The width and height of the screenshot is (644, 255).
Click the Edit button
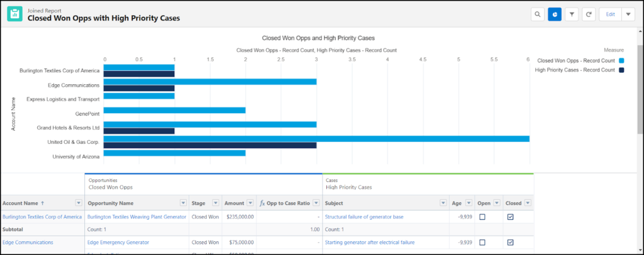tap(610, 14)
